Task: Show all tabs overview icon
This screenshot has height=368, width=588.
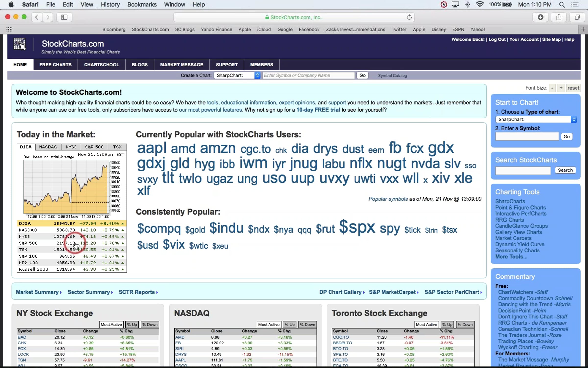Action: [577, 17]
